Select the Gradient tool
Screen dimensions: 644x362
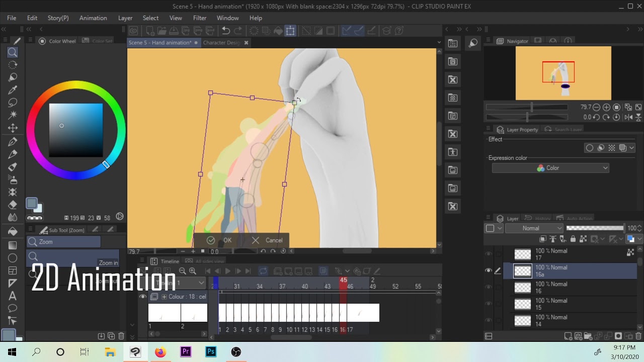click(13, 245)
